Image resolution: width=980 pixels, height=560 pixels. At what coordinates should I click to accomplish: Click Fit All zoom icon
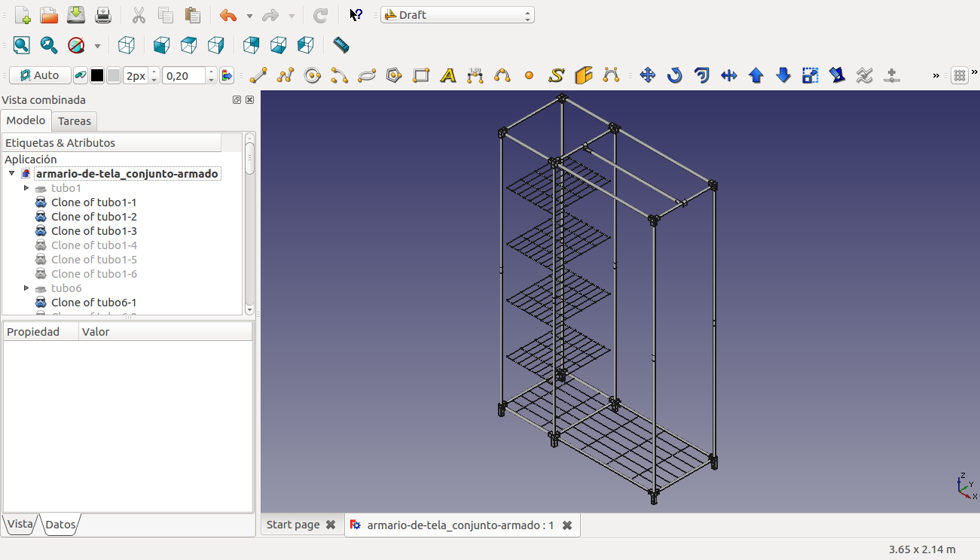click(22, 45)
